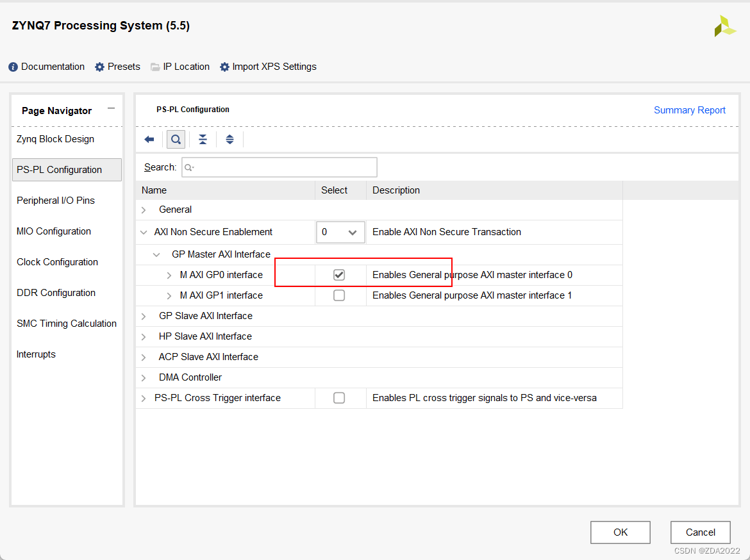The width and height of the screenshot is (750, 560).
Task: Click inside the Search input field
Action: point(279,167)
